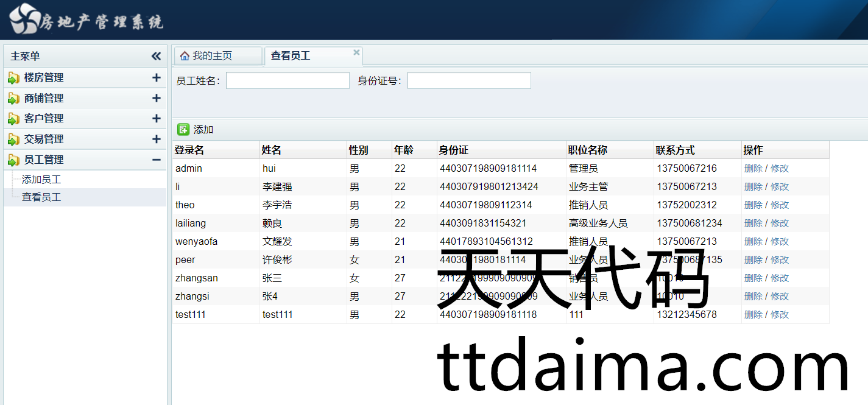The image size is (868, 405).
Task: Collapse the main menu sidebar with double-arrow
Action: pos(156,56)
